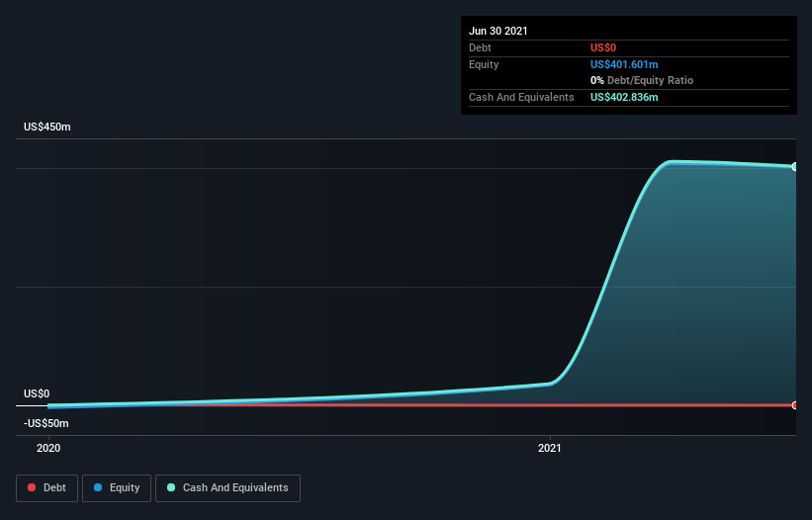Click the US$0 y-axis label
The height and width of the screenshot is (520, 812).
pyautogui.click(x=37, y=393)
